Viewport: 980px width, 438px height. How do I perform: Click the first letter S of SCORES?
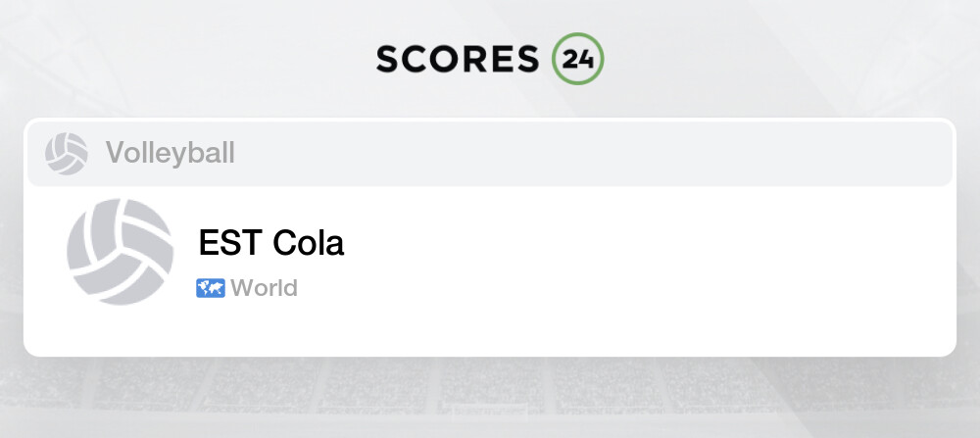click(x=388, y=60)
